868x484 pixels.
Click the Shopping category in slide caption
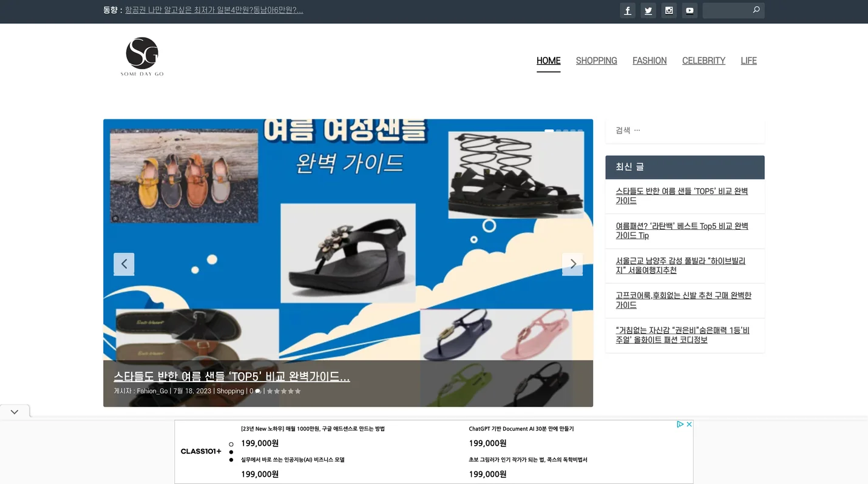pos(230,391)
